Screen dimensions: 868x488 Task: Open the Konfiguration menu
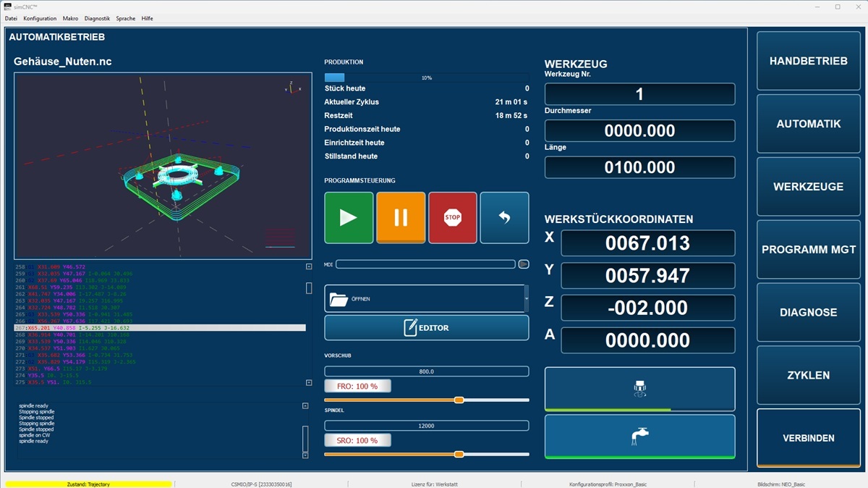pos(40,18)
